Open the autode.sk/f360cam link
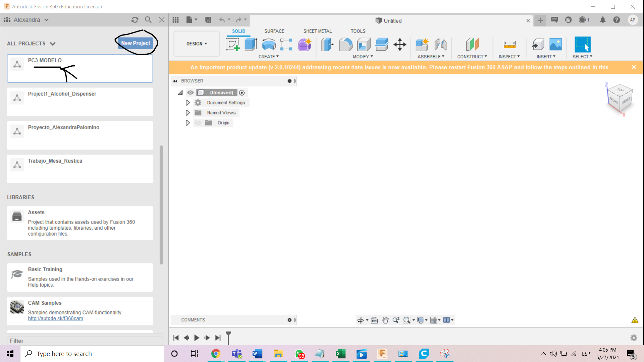644x362 pixels. [x=55, y=318]
